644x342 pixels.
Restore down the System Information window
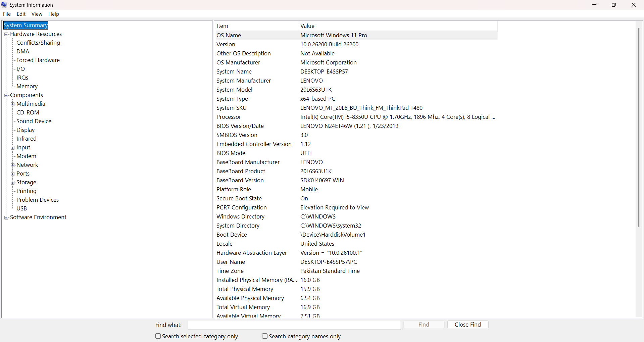pyautogui.click(x=614, y=5)
